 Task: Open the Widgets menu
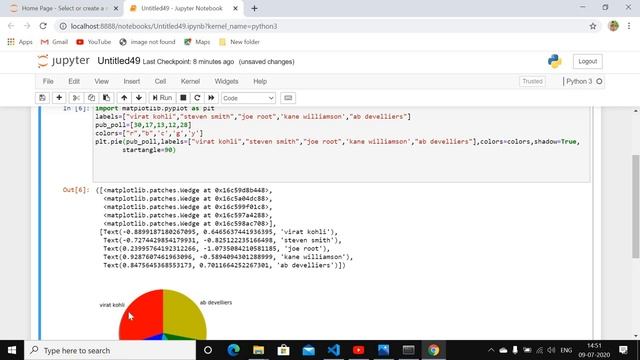226,81
